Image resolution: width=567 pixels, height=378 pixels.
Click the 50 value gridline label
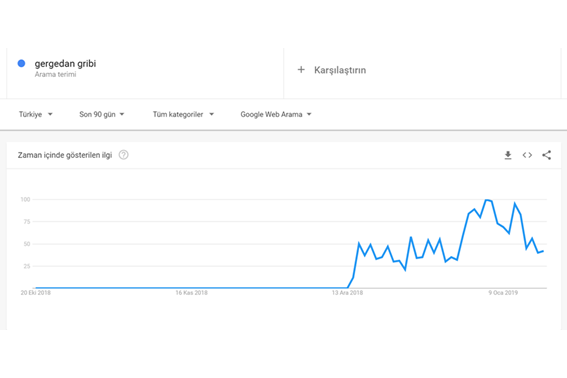point(27,244)
